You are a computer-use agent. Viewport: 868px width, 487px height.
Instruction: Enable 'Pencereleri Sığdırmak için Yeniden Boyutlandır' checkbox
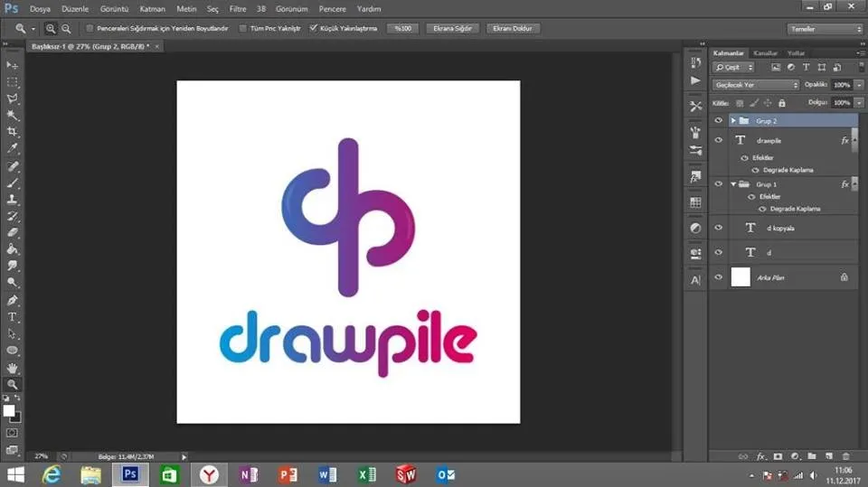pyautogui.click(x=90, y=28)
